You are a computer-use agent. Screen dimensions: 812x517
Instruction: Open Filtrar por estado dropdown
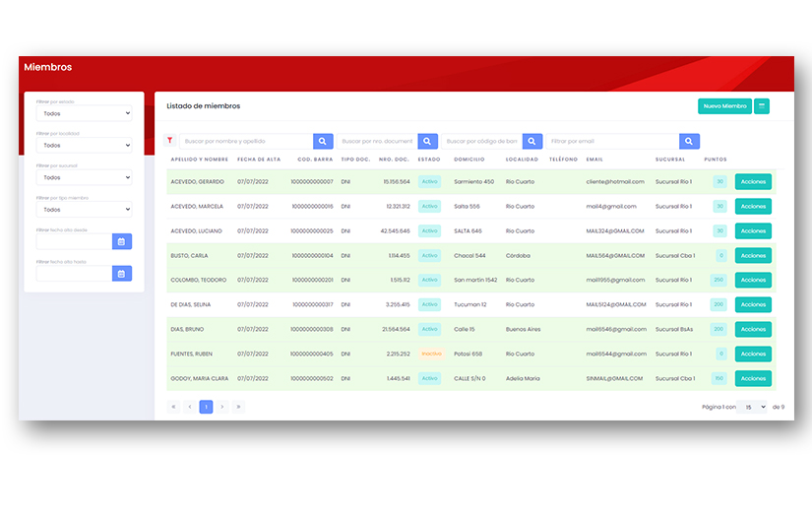click(x=84, y=113)
